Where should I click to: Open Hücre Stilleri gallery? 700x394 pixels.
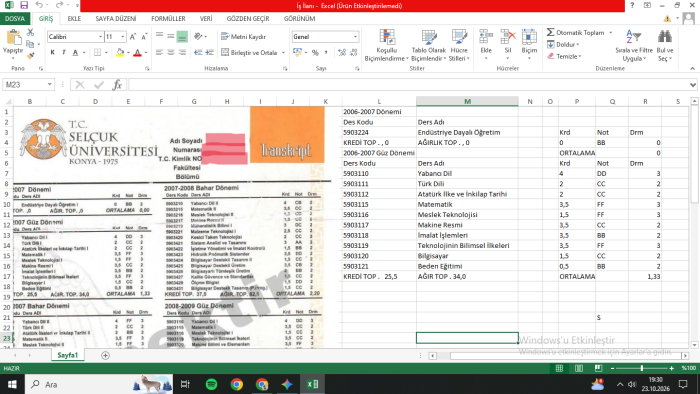pos(459,45)
